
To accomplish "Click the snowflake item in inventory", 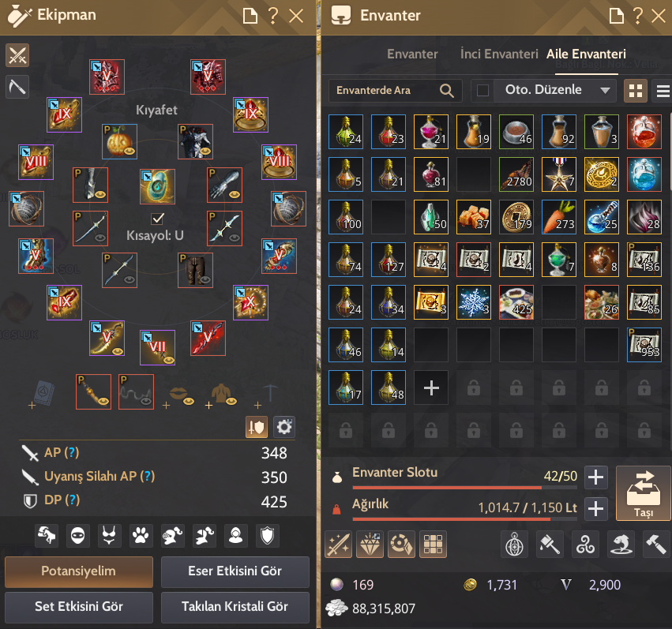I will [474, 302].
